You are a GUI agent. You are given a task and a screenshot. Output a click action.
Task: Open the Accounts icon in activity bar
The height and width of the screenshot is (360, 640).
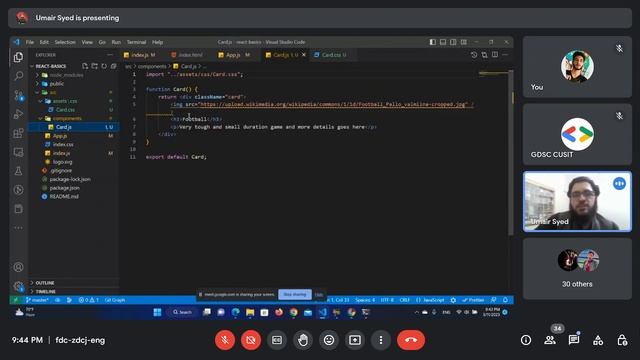click(x=18, y=267)
